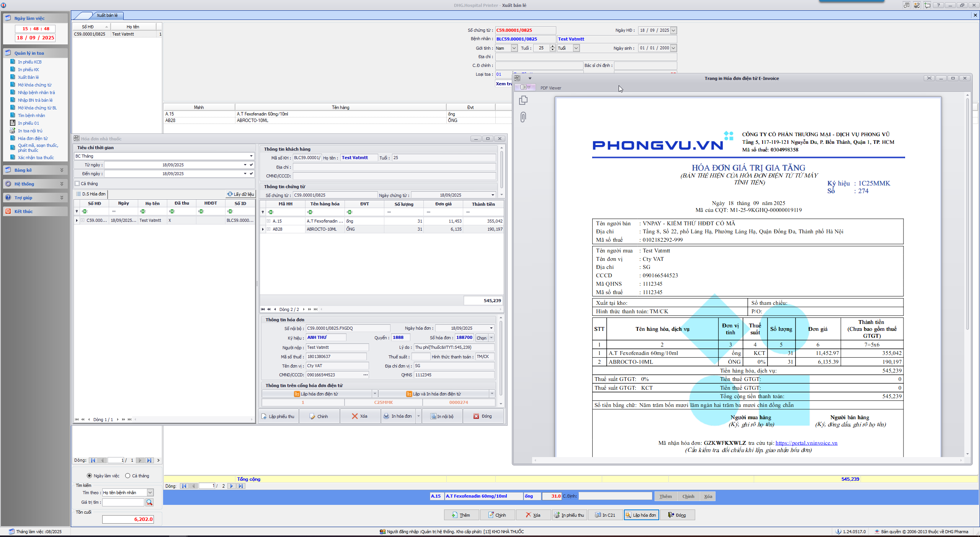980x537 pixels.
Task: Click the Giá trị tìm input field
Action: click(x=123, y=502)
